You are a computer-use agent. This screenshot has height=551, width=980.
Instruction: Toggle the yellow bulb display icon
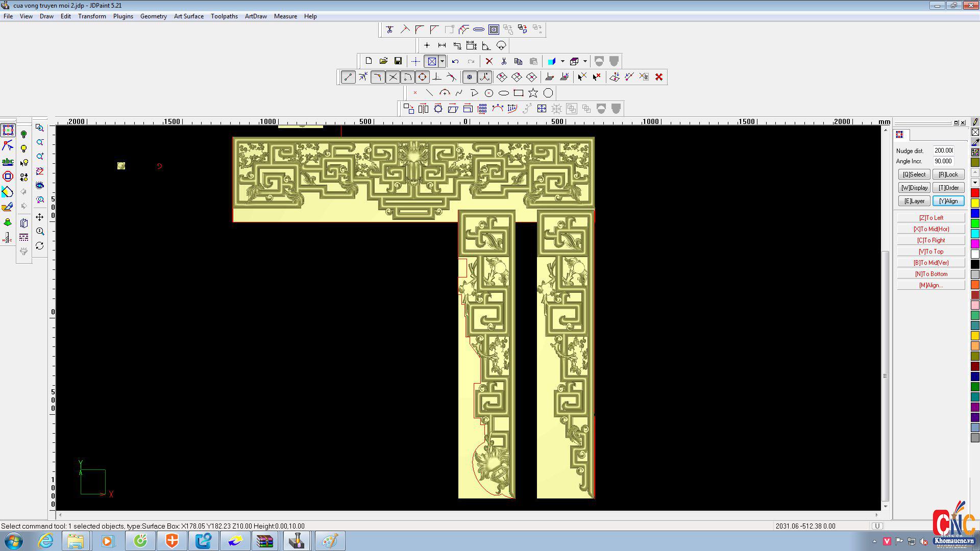click(x=23, y=148)
